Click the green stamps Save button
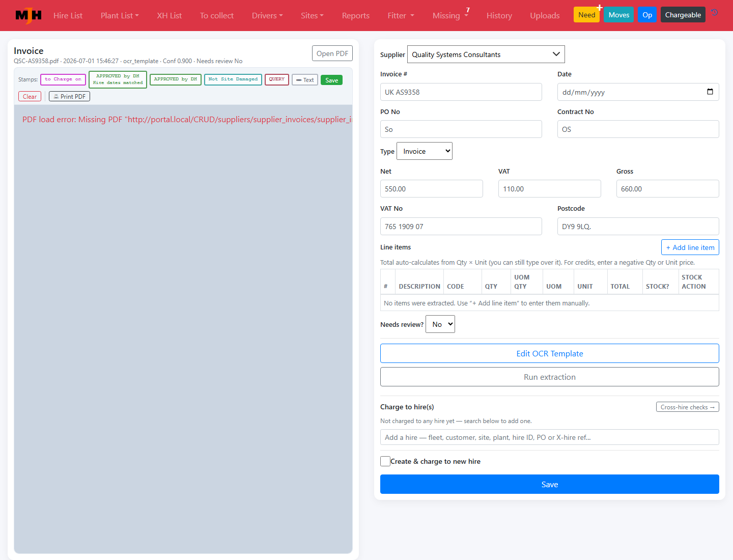This screenshot has height=560, width=733. pos(332,80)
